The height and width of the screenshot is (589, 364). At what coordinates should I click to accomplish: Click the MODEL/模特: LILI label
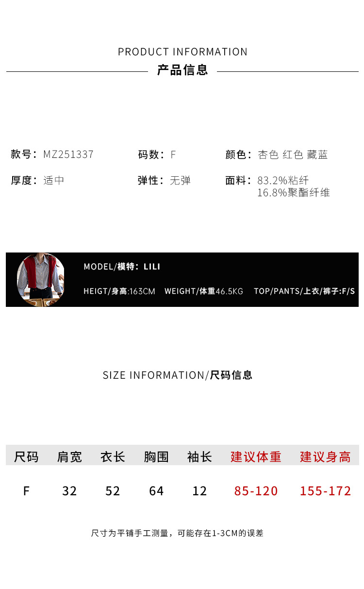pos(122,267)
